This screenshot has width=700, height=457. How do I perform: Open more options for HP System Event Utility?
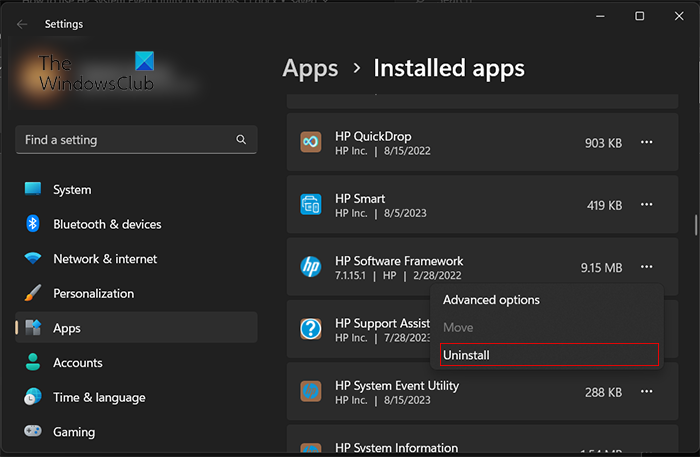pos(647,392)
